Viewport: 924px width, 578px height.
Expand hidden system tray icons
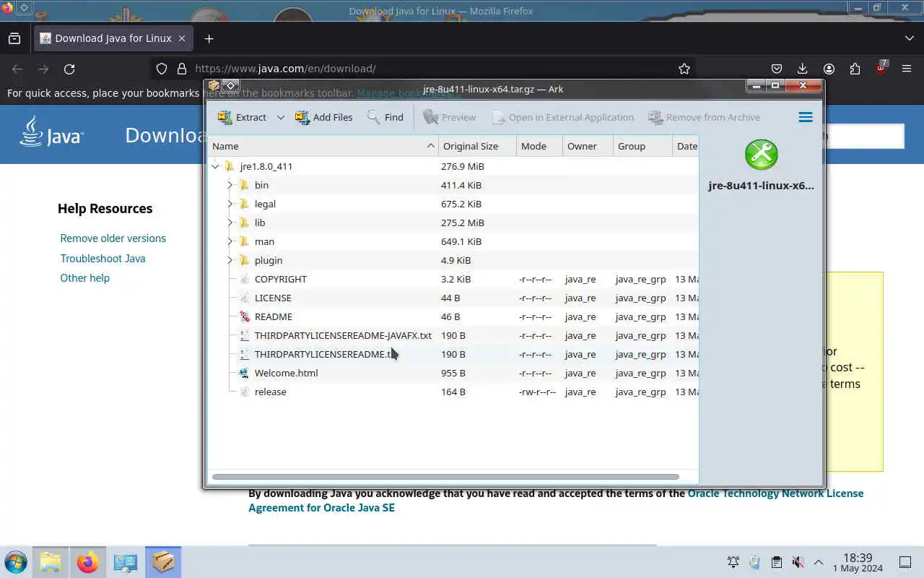coord(819,562)
